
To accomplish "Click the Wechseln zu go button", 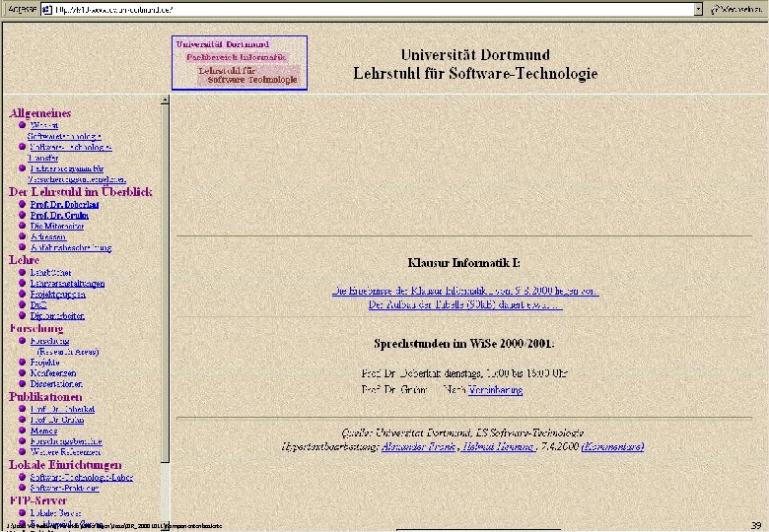I will pyautogui.click(x=737, y=9).
